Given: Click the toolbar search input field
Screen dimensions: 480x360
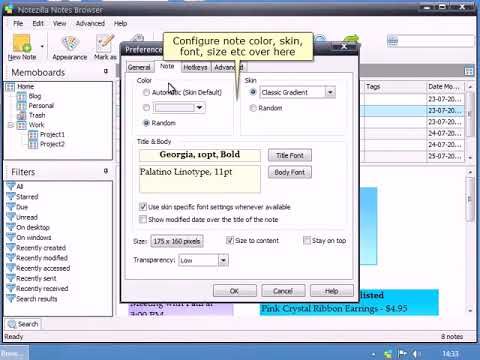Looking at the screenshot, I should tap(435, 42).
